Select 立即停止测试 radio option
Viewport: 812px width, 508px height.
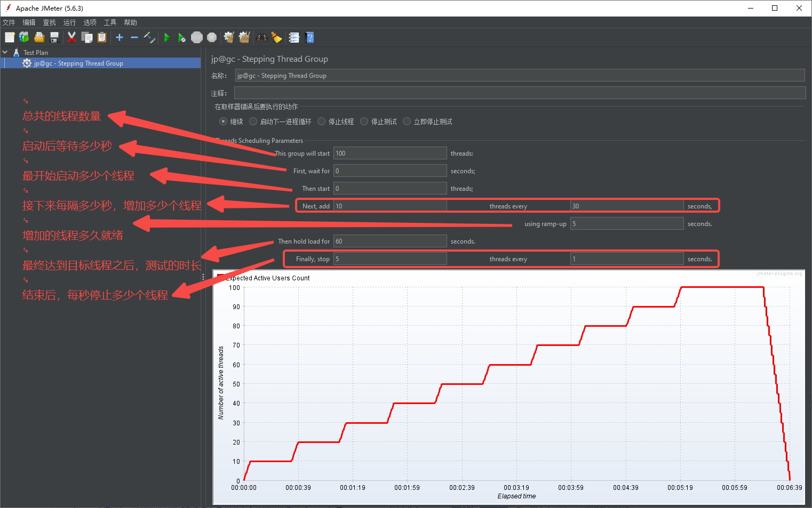407,122
